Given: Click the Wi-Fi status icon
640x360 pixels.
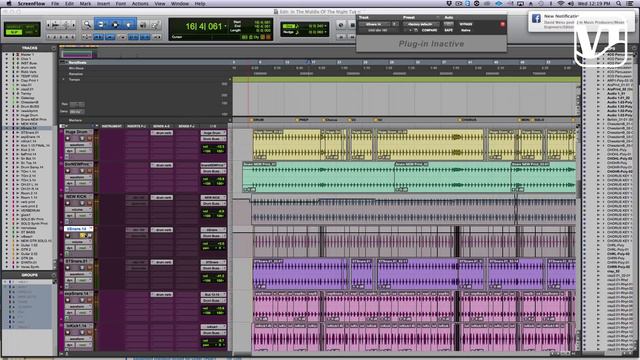Looking at the screenshot, I should point(561,3).
